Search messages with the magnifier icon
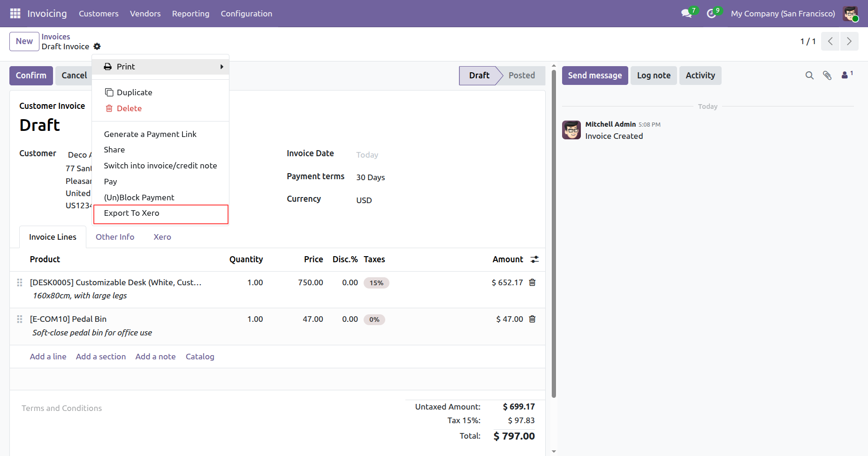 (809, 76)
